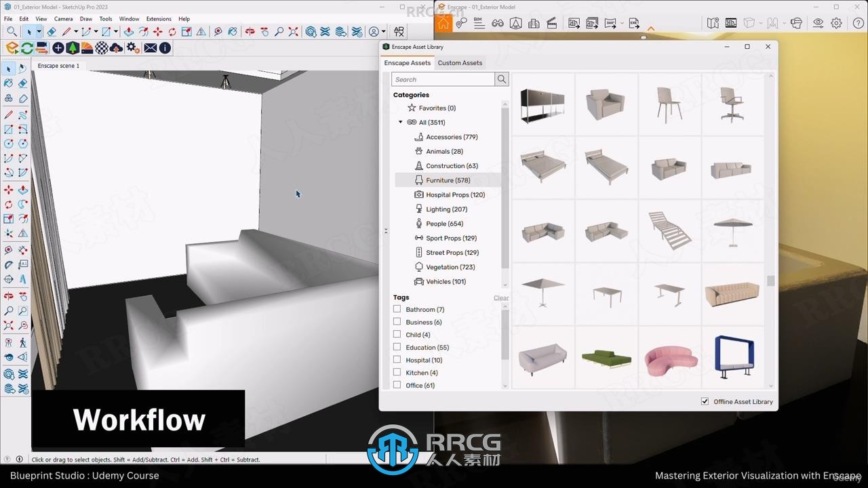
Task: Open BIM Information mode in Enscape window
Action: pyautogui.click(x=479, y=24)
